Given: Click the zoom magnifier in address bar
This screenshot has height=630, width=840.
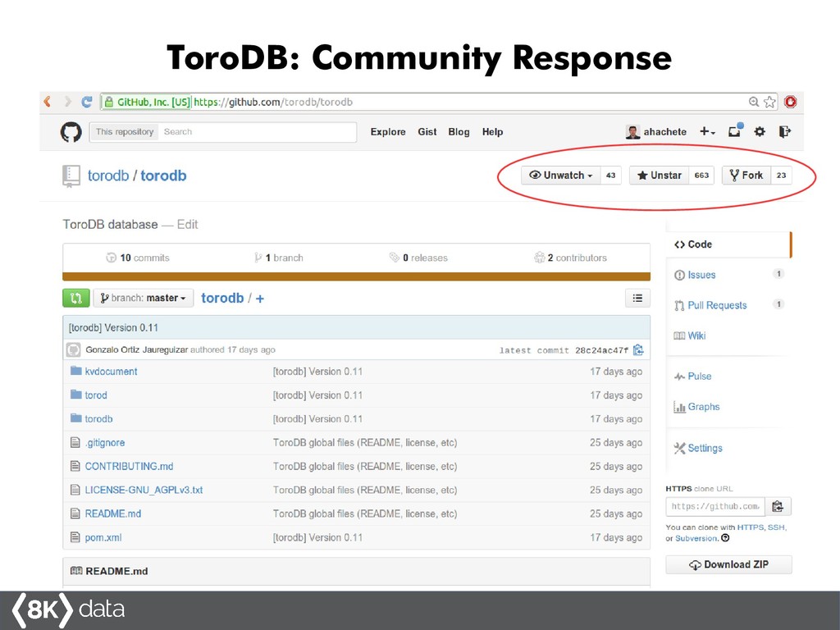Looking at the screenshot, I should point(754,102).
